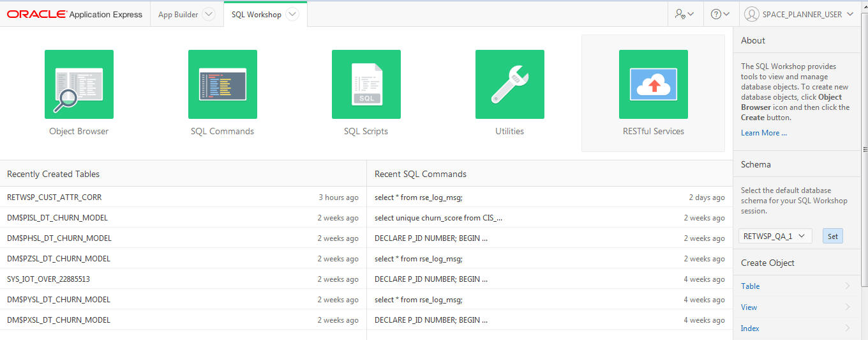Image resolution: width=868 pixels, height=340 pixels.
Task: Open the SQL Commands icon
Action: point(223,84)
